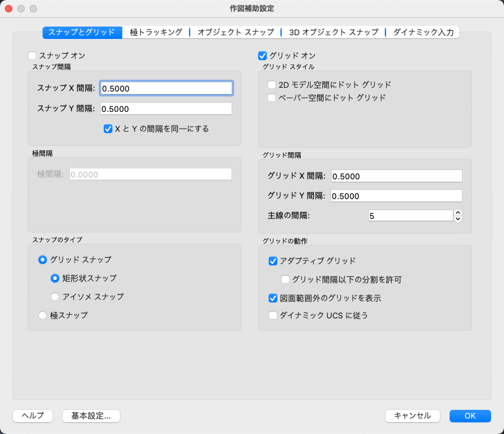Select the アイソメ スナップ radio button
504x434 pixels.
click(x=55, y=297)
